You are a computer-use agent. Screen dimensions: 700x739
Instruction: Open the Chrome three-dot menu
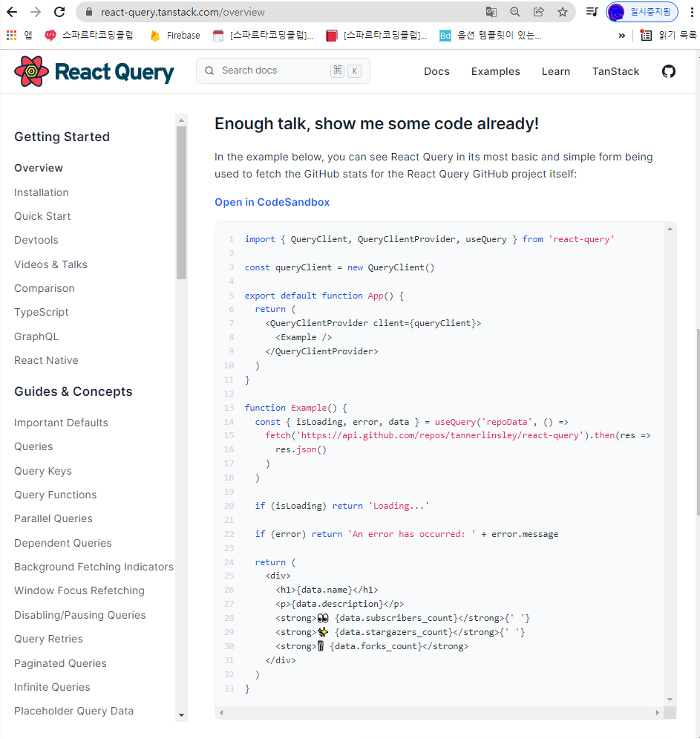tap(692, 12)
